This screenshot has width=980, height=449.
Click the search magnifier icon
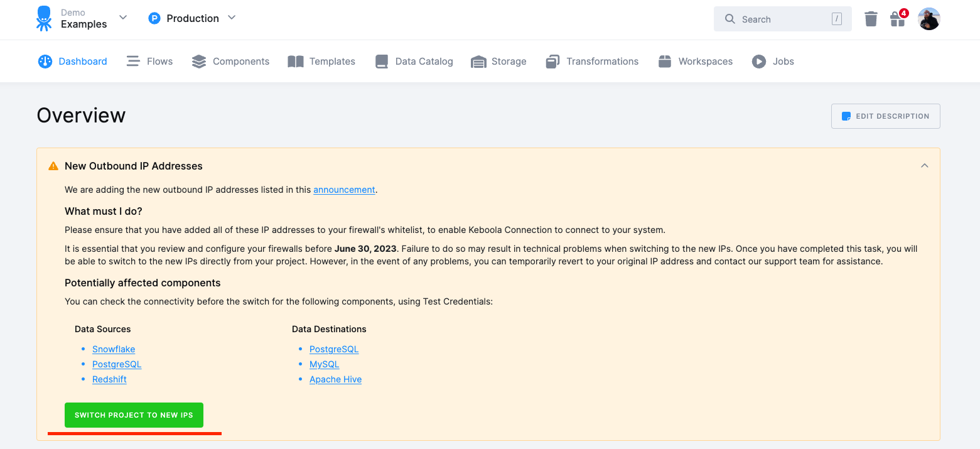pyautogui.click(x=730, y=19)
